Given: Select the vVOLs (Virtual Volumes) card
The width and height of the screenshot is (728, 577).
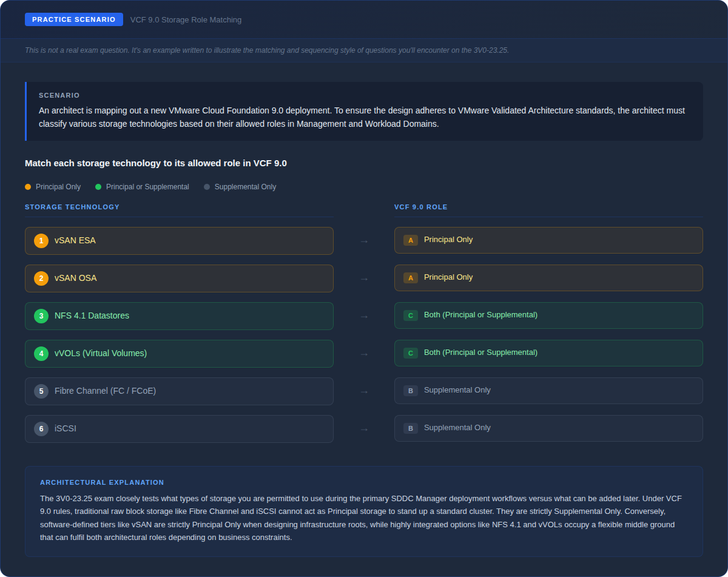Looking at the screenshot, I should tap(179, 354).
